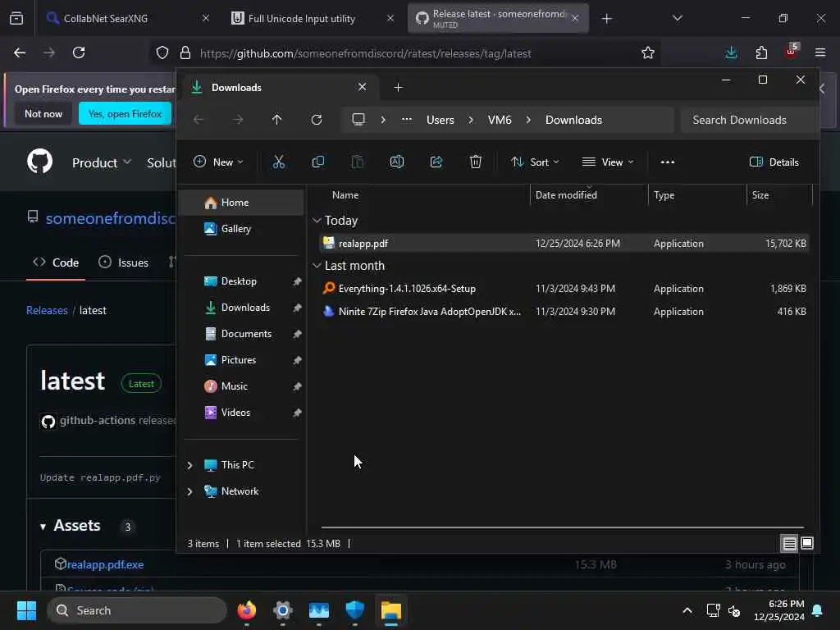Viewport: 840px width, 630px height.
Task: Click the GitHub Octocat logo
Action: click(x=39, y=162)
